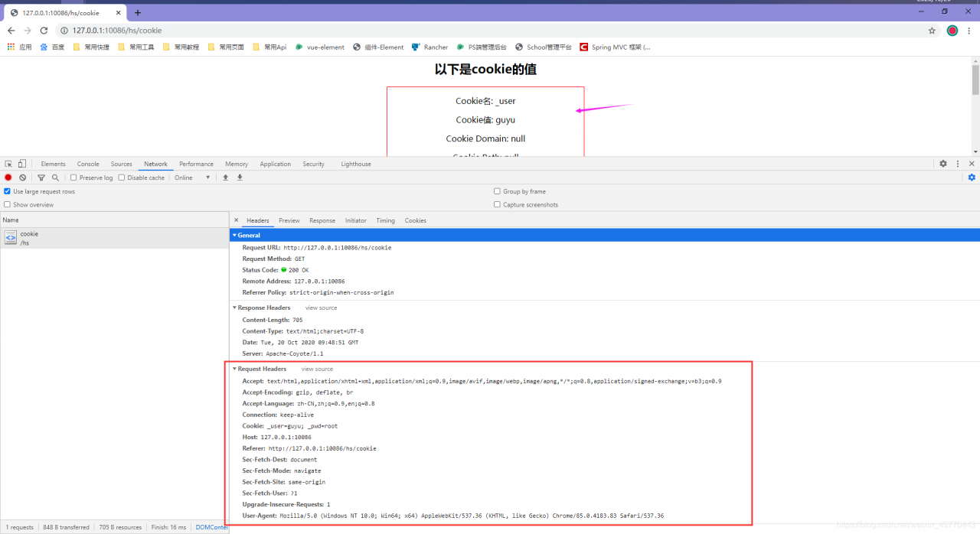Switch to the Elements tab
Image resolution: width=980 pixels, height=534 pixels.
tap(53, 164)
